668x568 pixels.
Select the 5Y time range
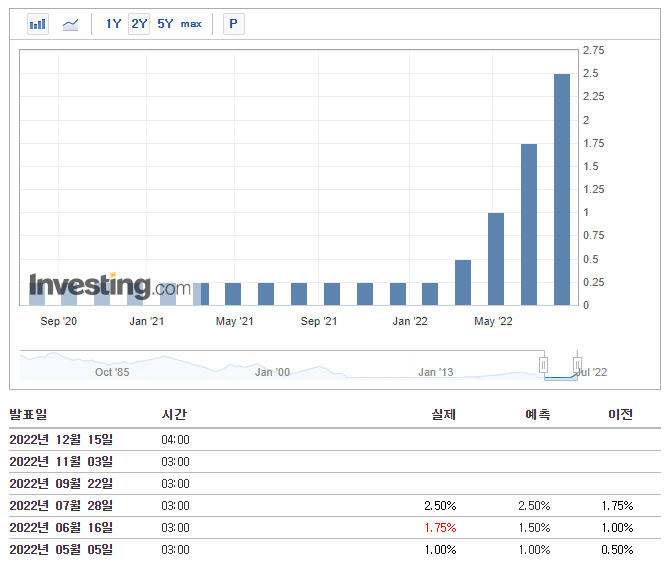pos(165,23)
